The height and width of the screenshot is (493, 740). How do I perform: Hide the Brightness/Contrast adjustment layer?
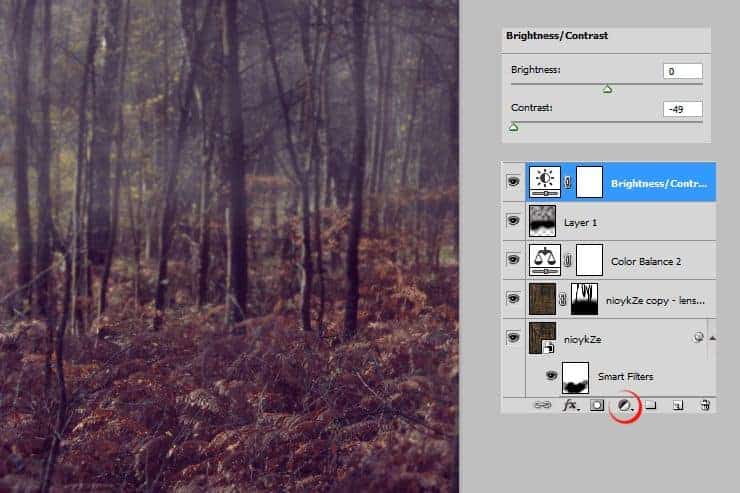coord(513,182)
